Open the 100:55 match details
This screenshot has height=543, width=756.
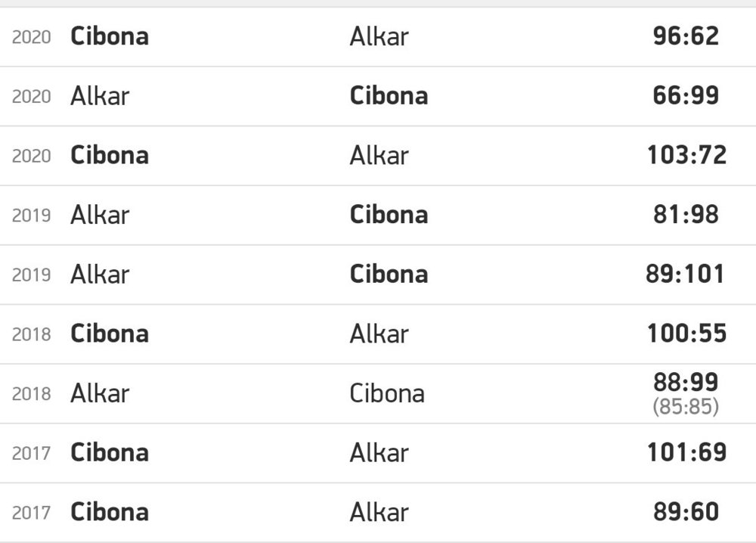pyautogui.click(x=686, y=334)
